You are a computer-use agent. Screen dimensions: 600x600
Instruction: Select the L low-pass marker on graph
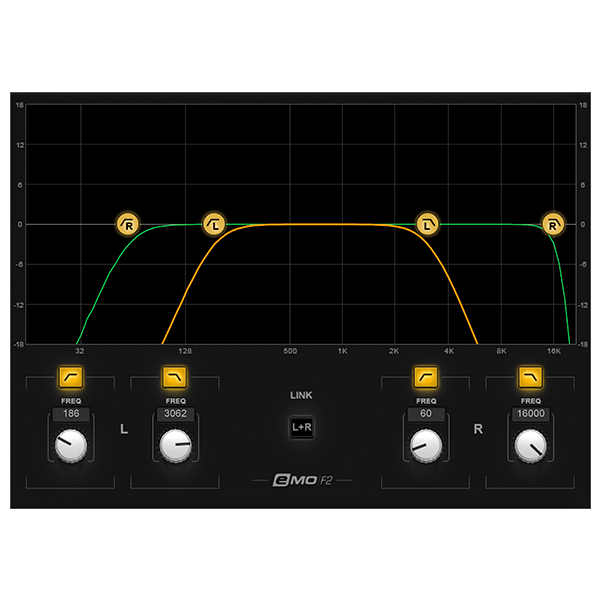pyautogui.click(x=428, y=224)
